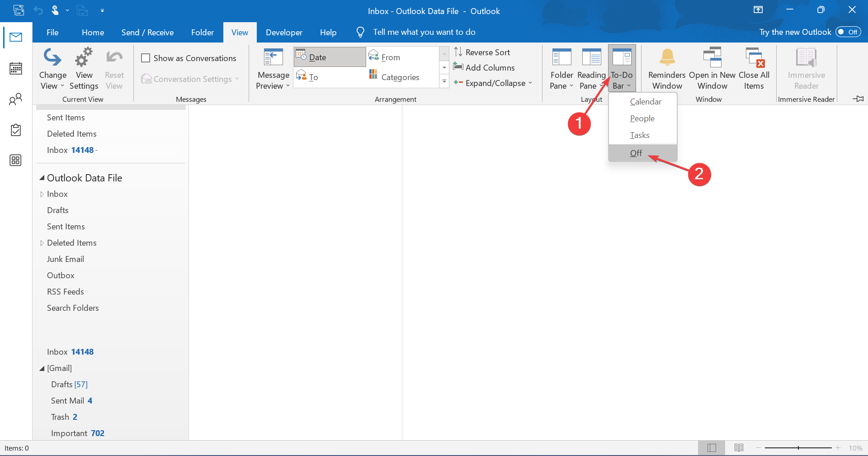Select Tasks in To-Do Bar menu
The image size is (868, 456).
click(x=643, y=135)
